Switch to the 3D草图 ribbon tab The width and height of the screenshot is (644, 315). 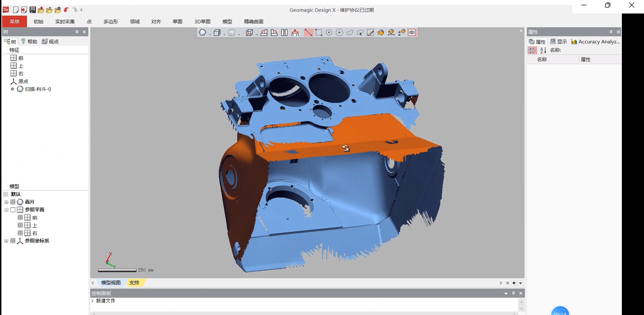pyautogui.click(x=202, y=21)
